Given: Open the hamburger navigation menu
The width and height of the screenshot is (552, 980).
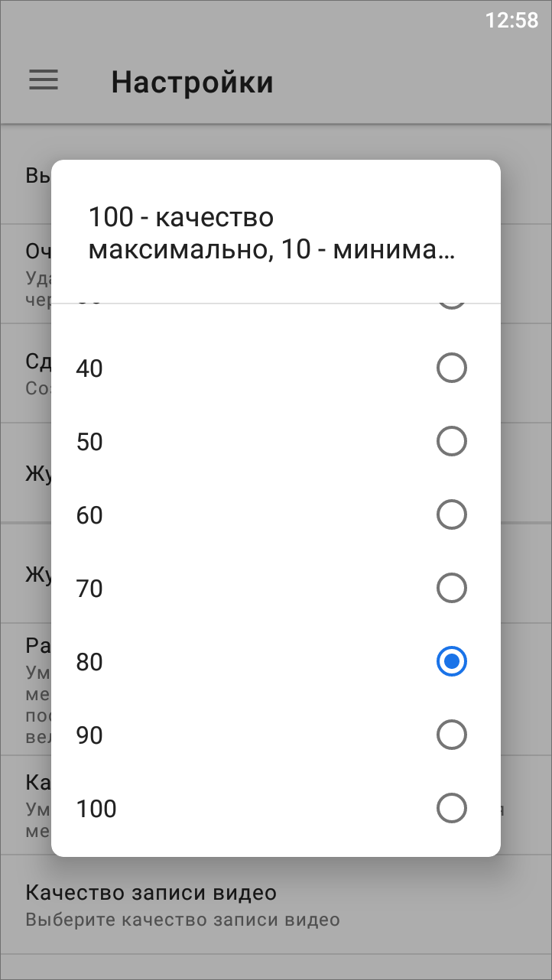Looking at the screenshot, I should (x=44, y=80).
